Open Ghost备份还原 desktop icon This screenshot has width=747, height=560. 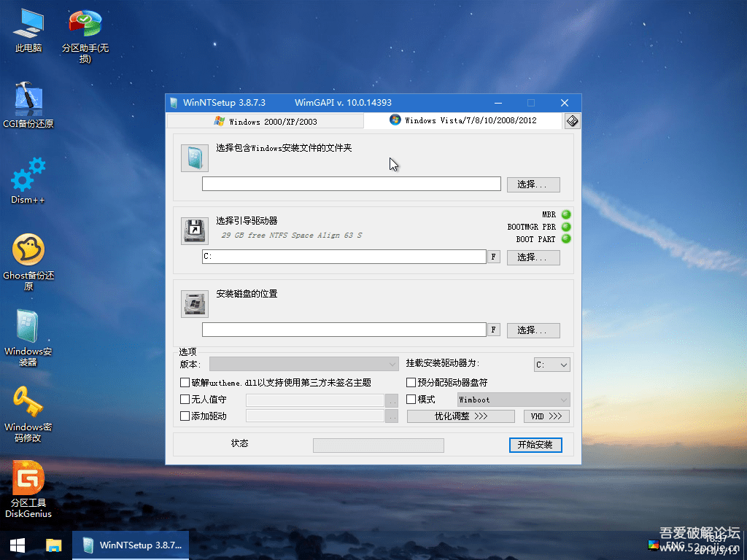tap(28, 262)
